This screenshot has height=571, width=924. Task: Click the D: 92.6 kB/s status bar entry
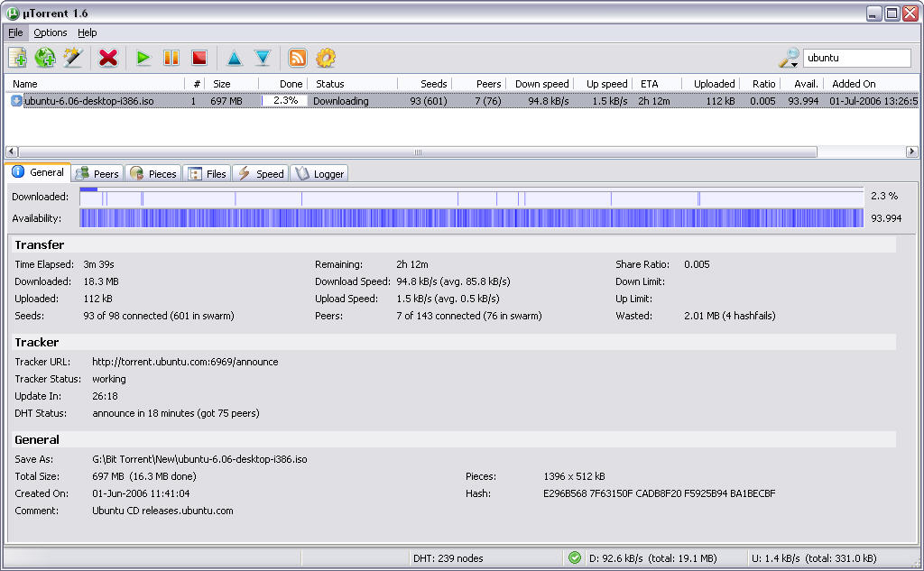[x=653, y=558]
